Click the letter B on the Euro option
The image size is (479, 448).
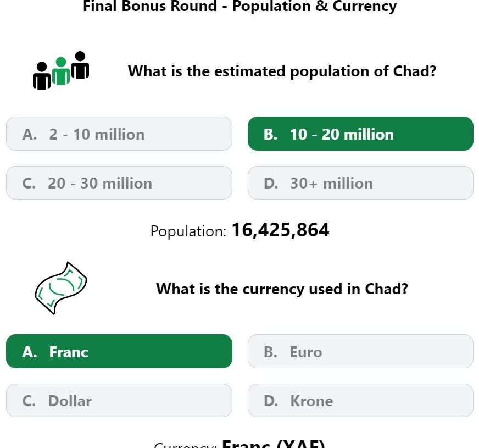pos(270,352)
